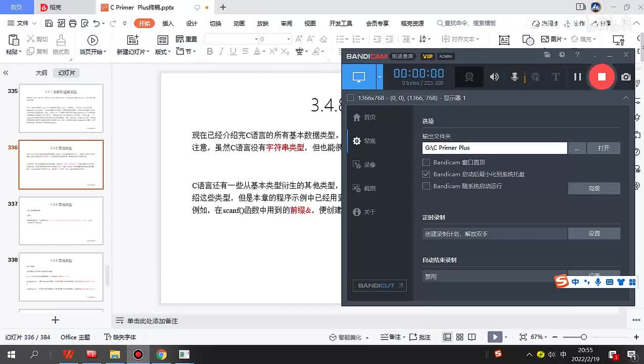Open the Bandicam scheduled recording clock icon
The width and height of the screenshot is (644, 364).
click(562, 55)
